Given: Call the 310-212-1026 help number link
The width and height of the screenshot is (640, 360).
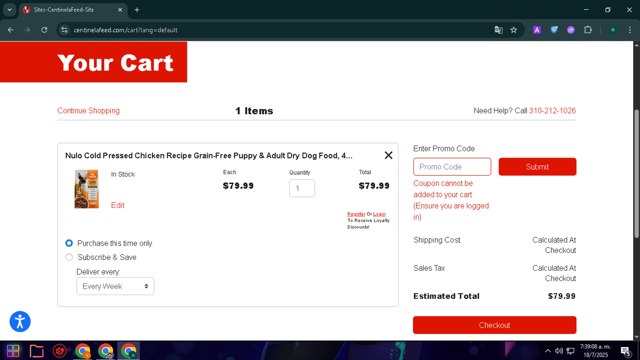Looking at the screenshot, I should (552, 111).
